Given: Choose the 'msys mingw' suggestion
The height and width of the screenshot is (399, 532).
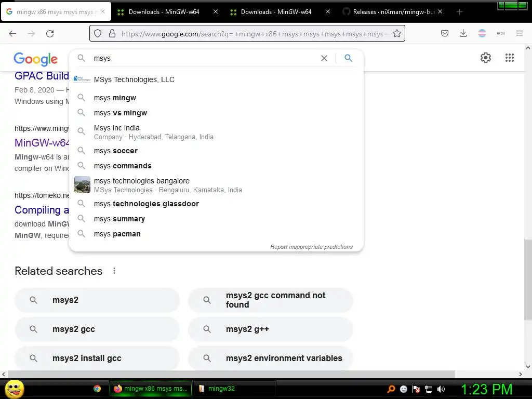Looking at the screenshot, I should point(216,98).
